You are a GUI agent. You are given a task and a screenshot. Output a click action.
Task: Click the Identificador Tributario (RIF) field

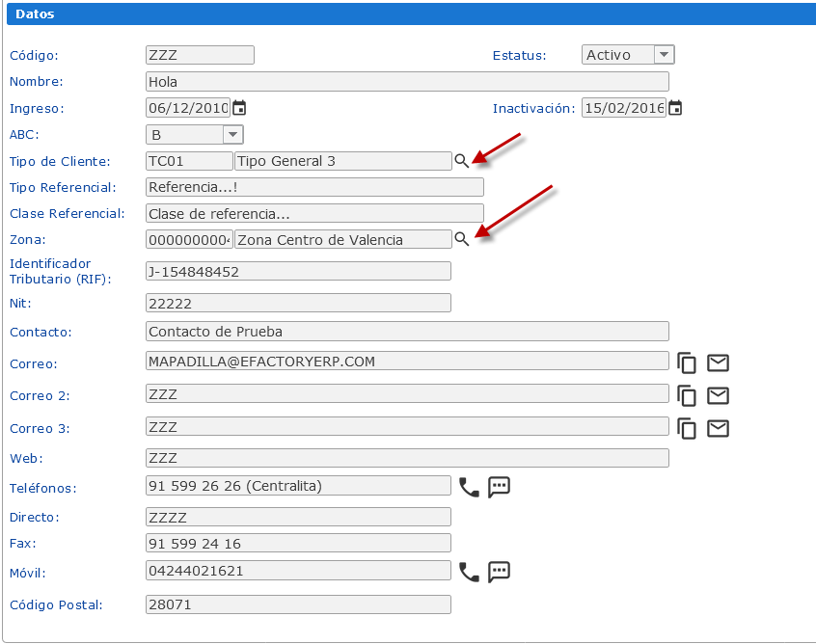pyautogui.click(x=298, y=272)
